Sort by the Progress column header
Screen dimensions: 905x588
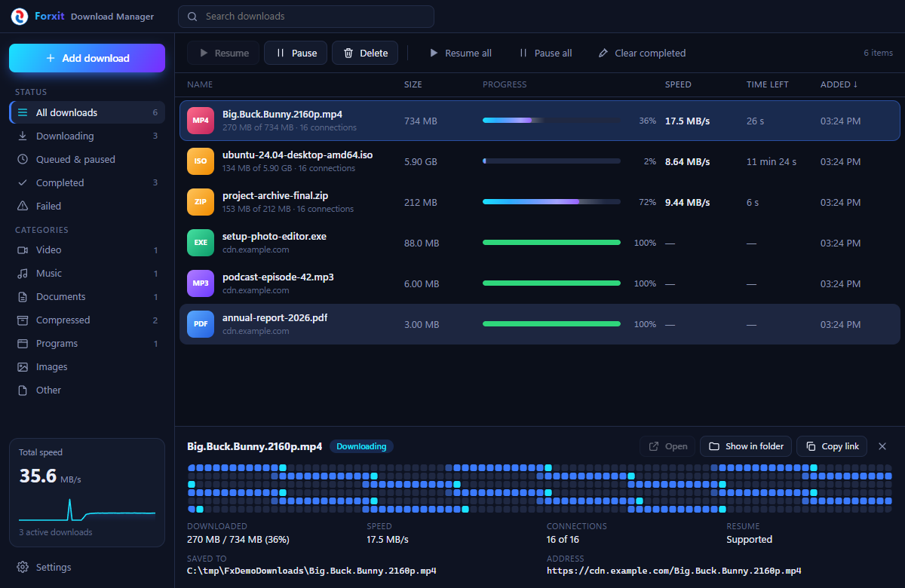(x=505, y=84)
